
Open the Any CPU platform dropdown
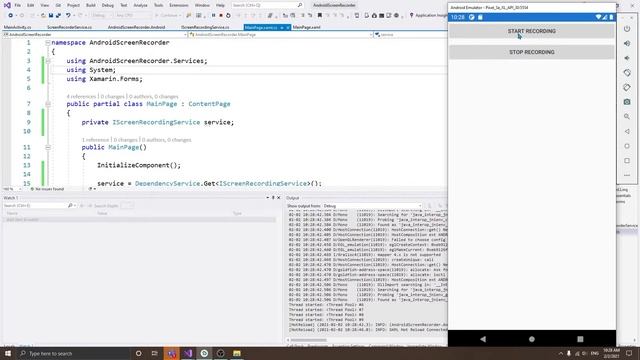[133, 16]
